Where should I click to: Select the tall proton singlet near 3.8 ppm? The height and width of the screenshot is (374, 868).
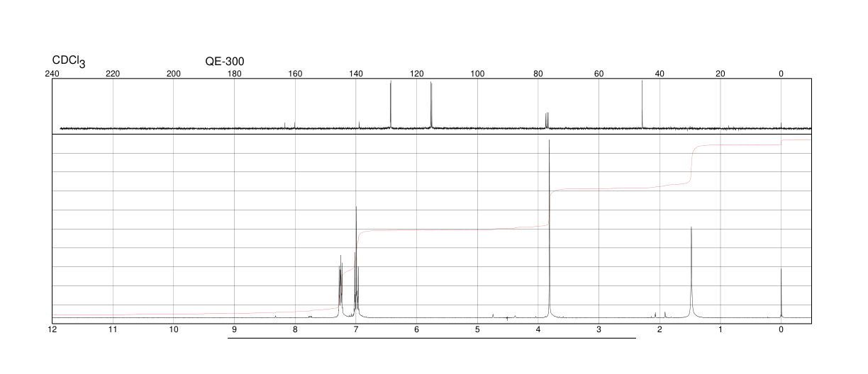pyautogui.click(x=549, y=228)
